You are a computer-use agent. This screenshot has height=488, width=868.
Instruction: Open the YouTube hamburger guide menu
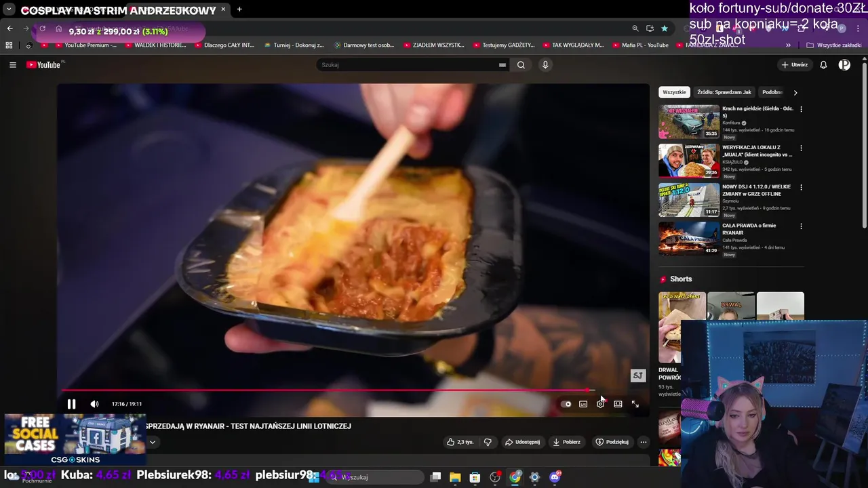coord(12,65)
